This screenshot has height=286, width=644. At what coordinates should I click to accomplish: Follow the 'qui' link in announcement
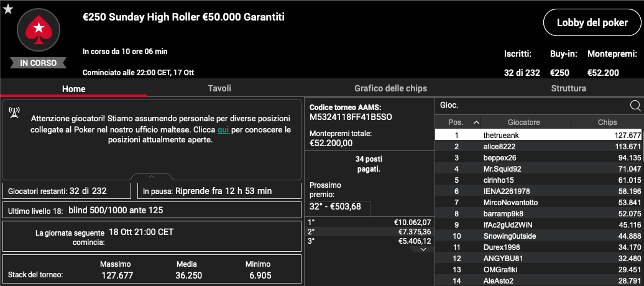pos(223,129)
